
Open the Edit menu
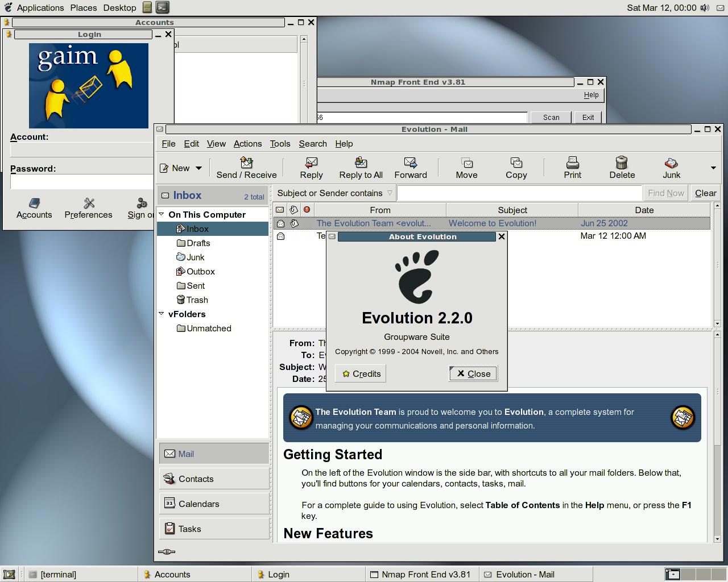[191, 144]
